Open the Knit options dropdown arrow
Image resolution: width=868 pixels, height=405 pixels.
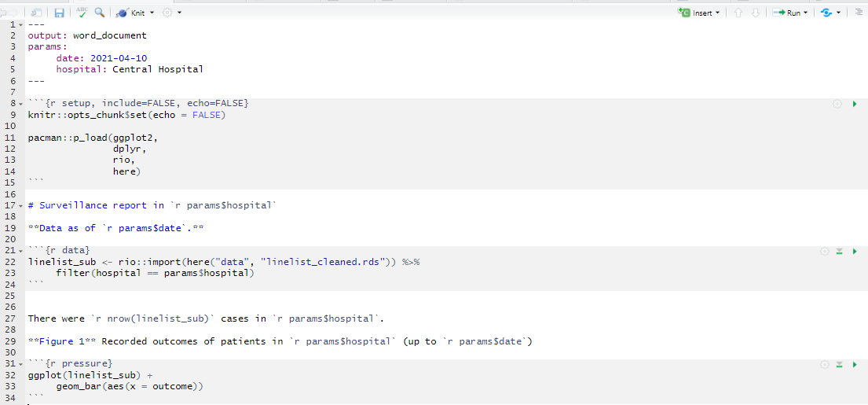coord(152,12)
